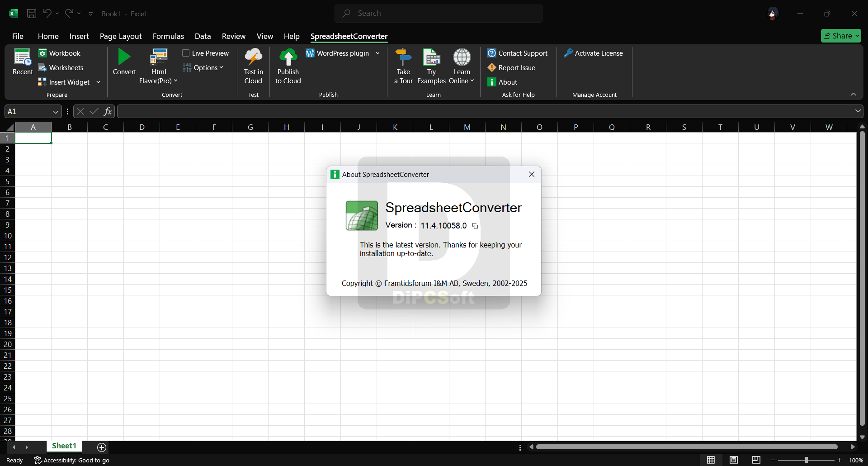Close the About SpreadsheetConverter dialog

tap(532, 174)
